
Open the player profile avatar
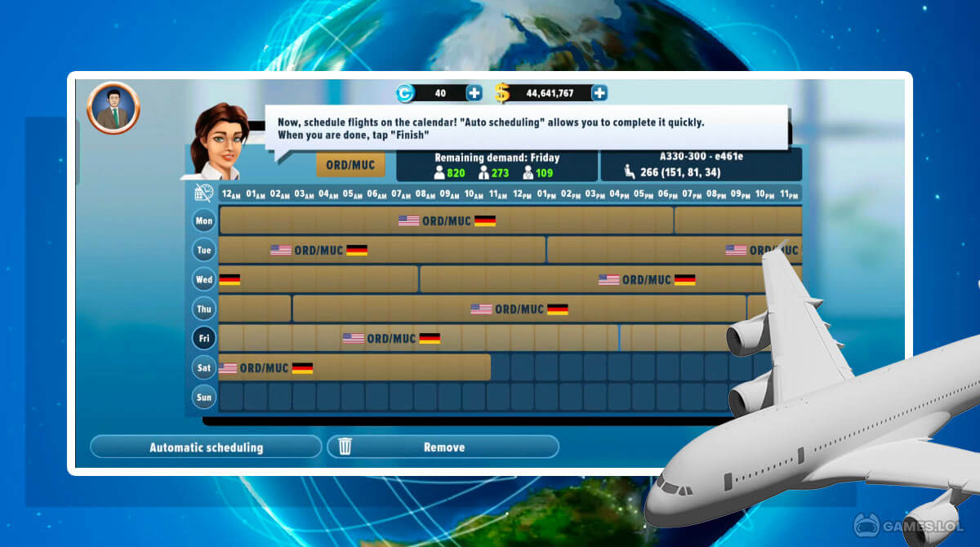pyautogui.click(x=114, y=108)
